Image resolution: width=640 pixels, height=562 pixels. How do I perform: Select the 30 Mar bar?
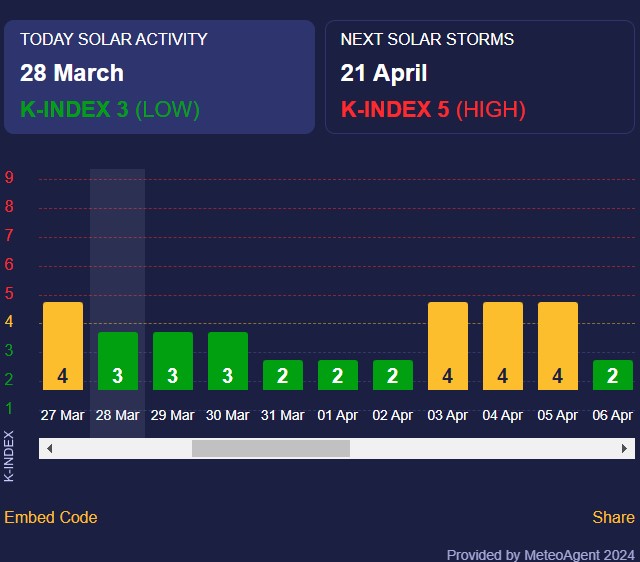point(228,361)
